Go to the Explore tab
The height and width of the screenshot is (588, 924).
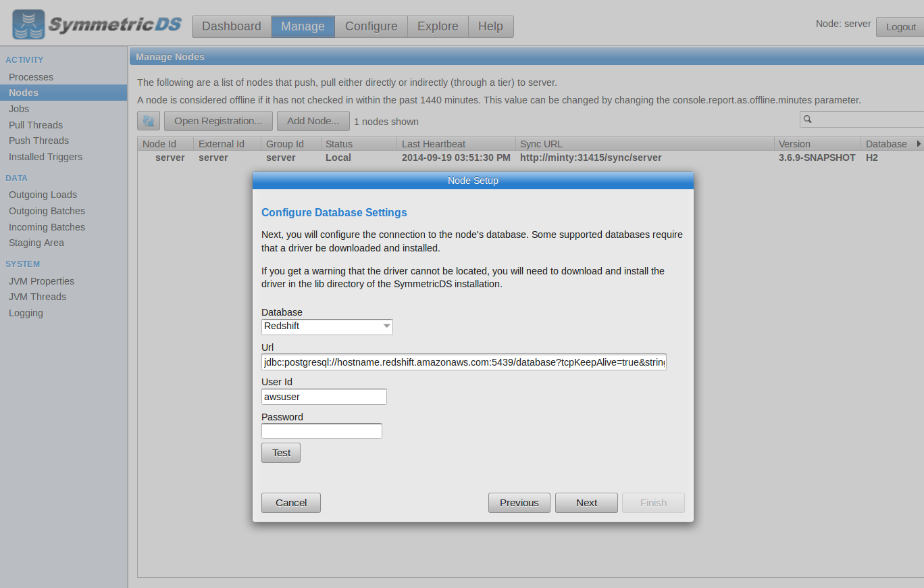click(x=438, y=26)
